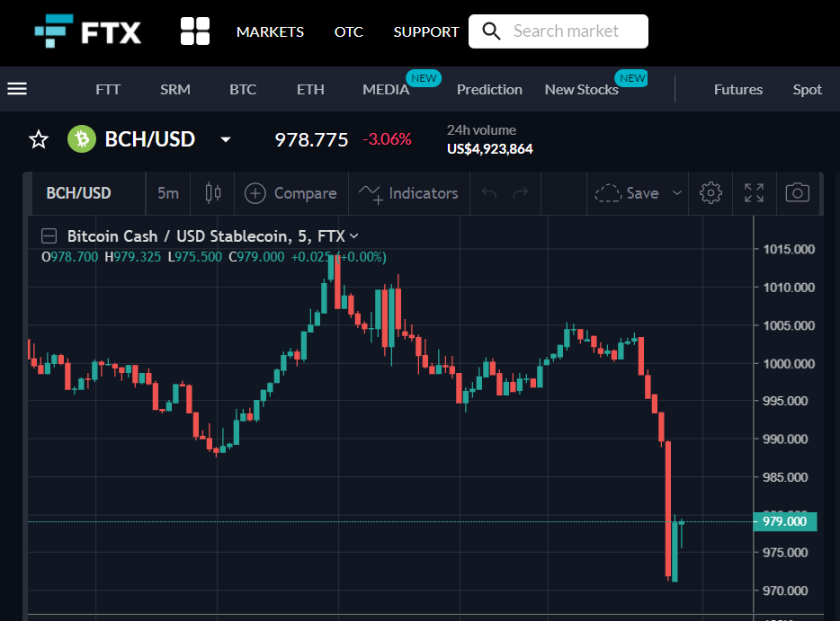Image resolution: width=840 pixels, height=621 pixels.
Task: Collapse the chart legend with the minus box
Action: pos(49,236)
